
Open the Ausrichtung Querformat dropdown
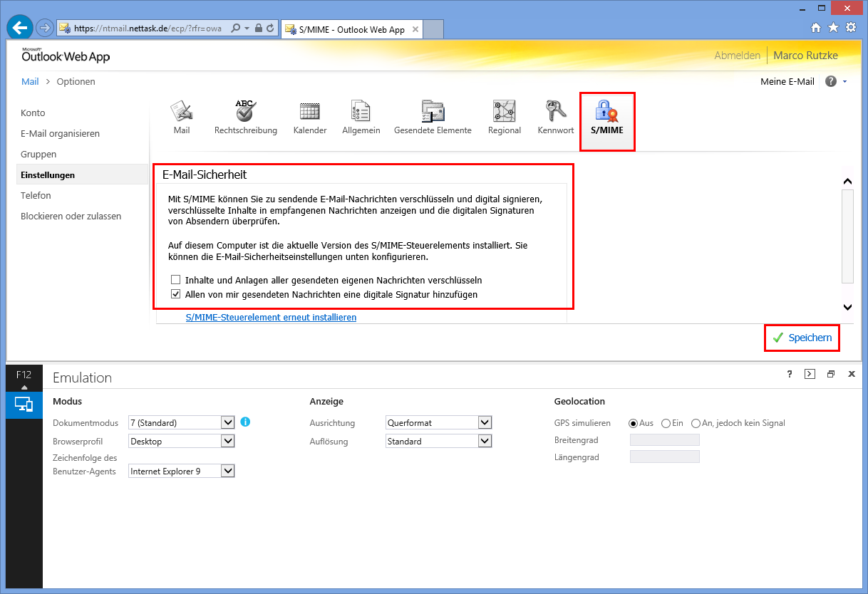[x=439, y=422]
